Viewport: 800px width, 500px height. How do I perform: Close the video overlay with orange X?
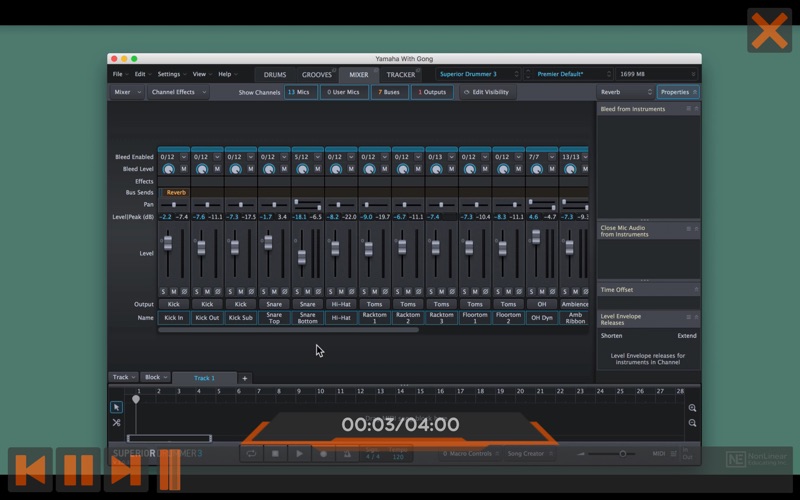[x=769, y=30]
